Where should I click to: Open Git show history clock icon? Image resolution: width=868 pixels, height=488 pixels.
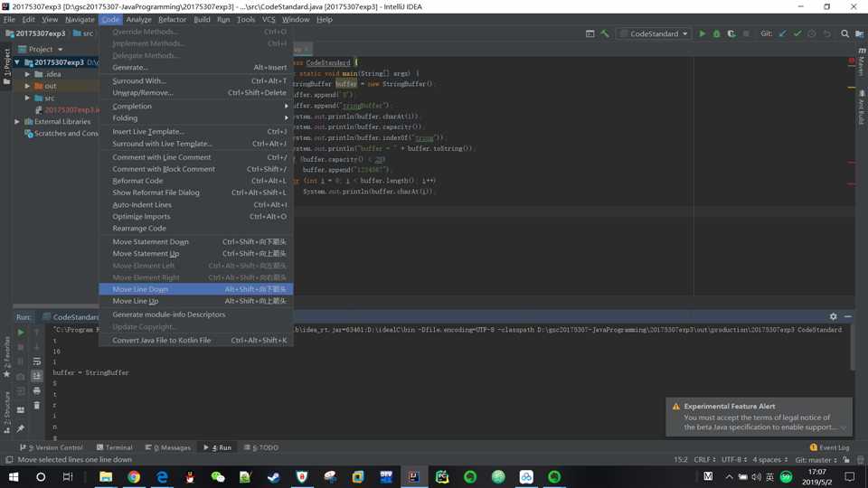(812, 33)
